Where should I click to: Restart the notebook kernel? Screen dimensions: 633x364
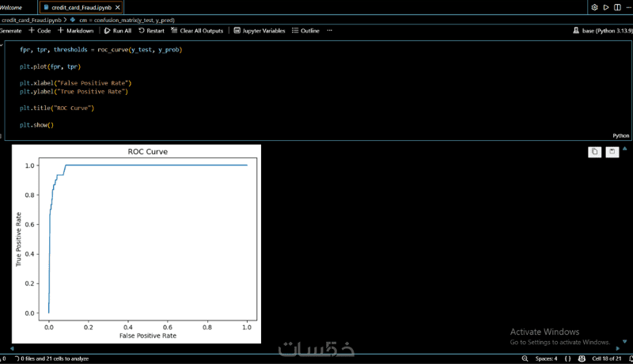click(x=151, y=31)
